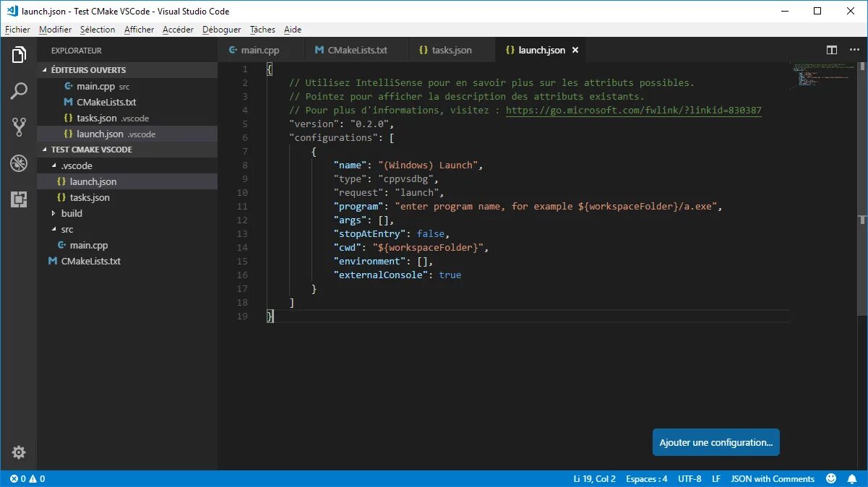Select main.cpp in open editors list

tap(127, 86)
